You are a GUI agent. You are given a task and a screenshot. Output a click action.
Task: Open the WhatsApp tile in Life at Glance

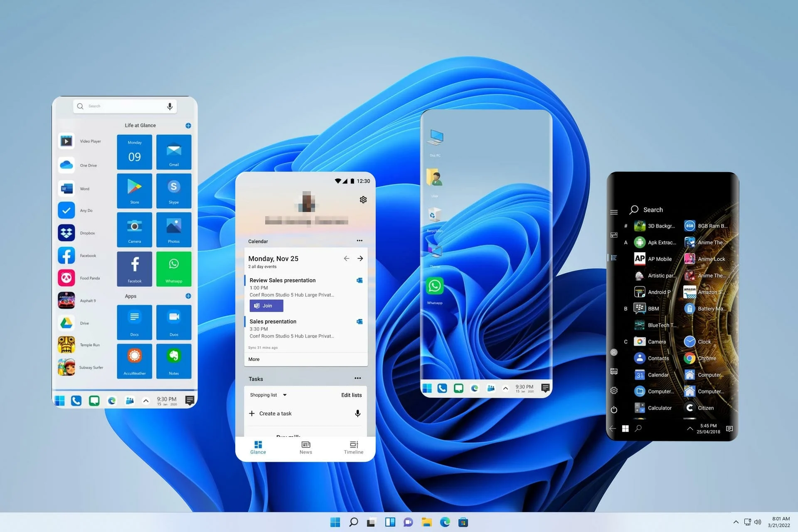coord(173,268)
